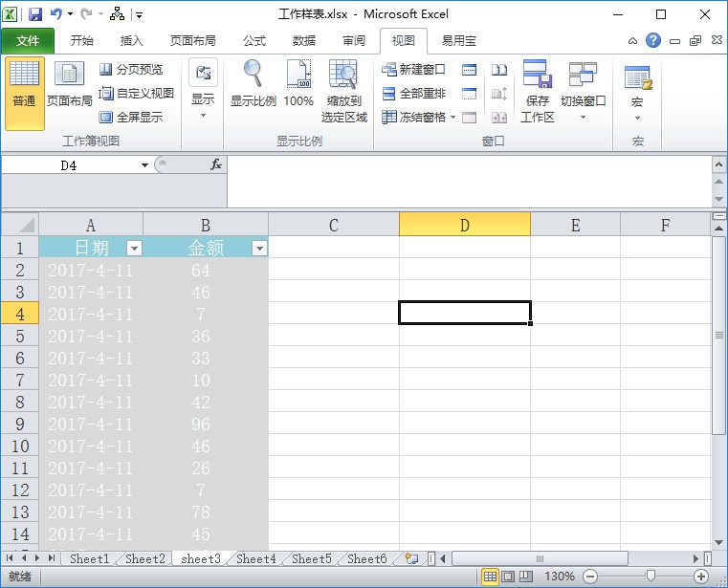This screenshot has width=728, height=588.
Task: Open the Name Box dropdown arrow
Action: 144,165
